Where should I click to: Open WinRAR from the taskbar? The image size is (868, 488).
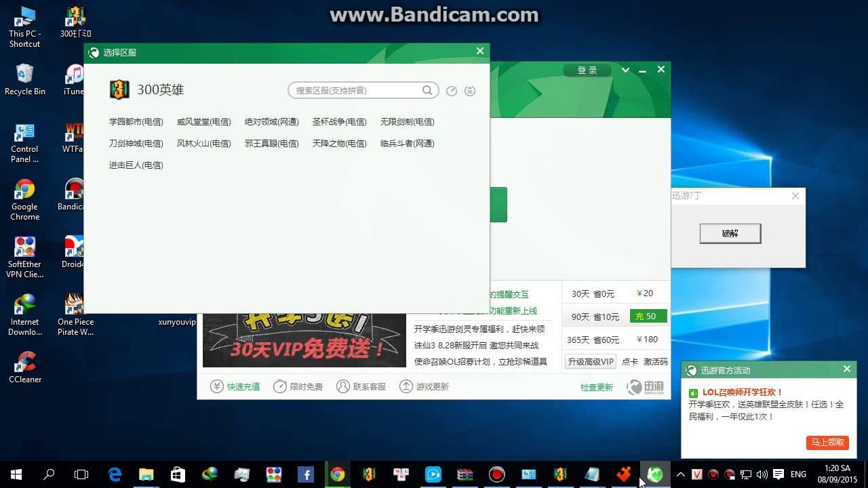(465, 474)
